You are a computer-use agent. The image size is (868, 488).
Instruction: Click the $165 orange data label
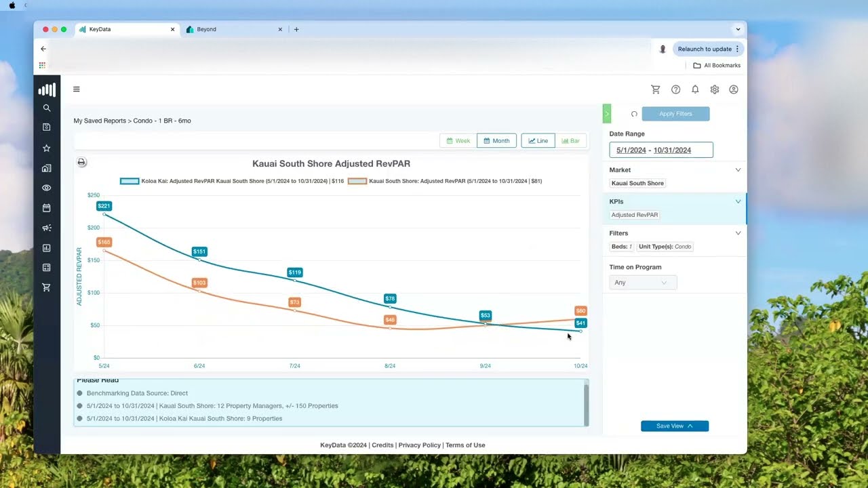coord(104,242)
